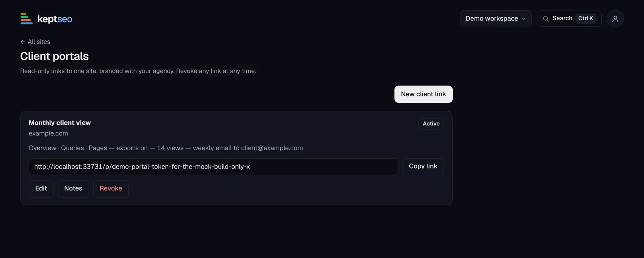This screenshot has width=644, height=258.
Task: Click the portal URL field
Action: (213, 167)
